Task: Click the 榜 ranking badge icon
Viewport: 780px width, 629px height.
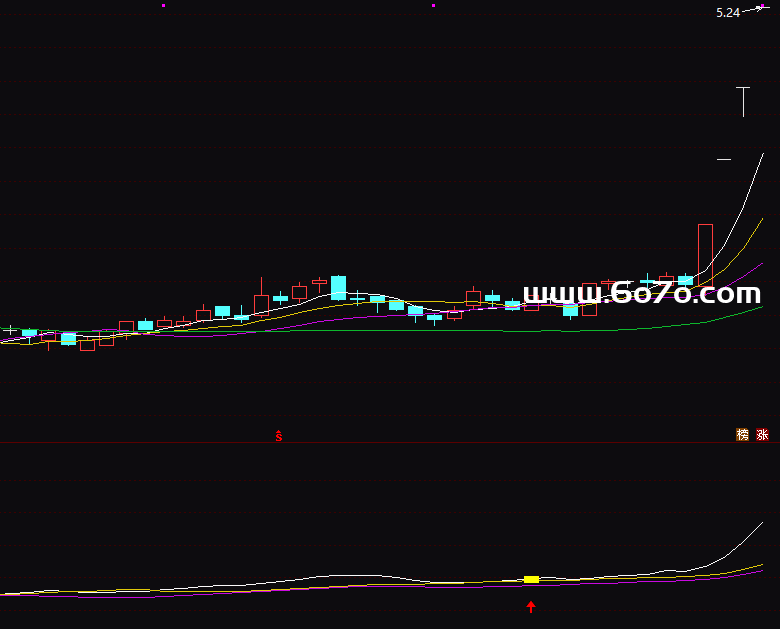Action: pyautogui.click(x=742, y=435)
